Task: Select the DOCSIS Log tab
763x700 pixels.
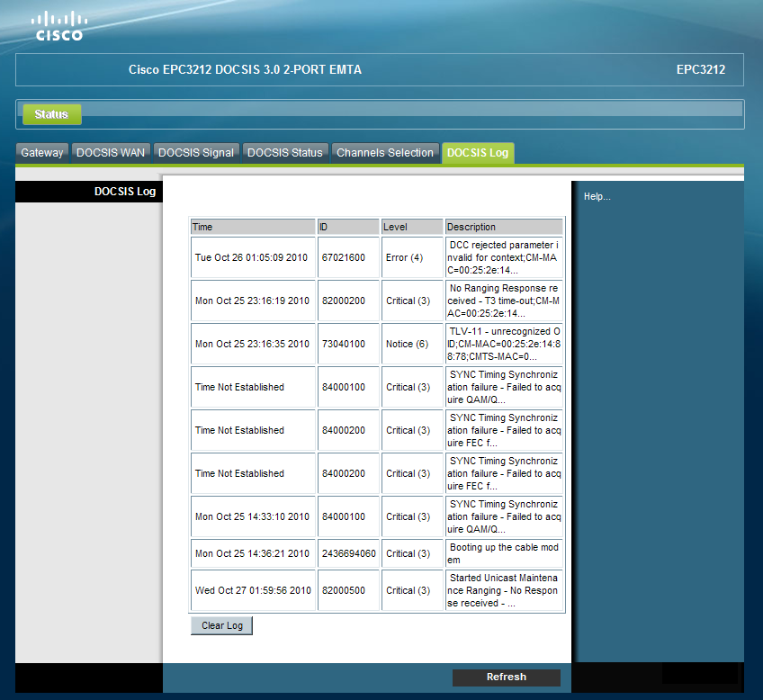Action: coord(478,153)
